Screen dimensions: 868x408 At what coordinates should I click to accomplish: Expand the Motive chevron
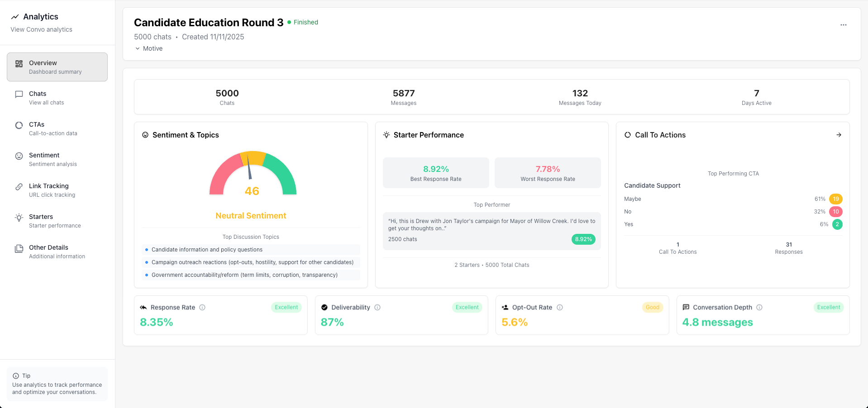coord(138,49)
